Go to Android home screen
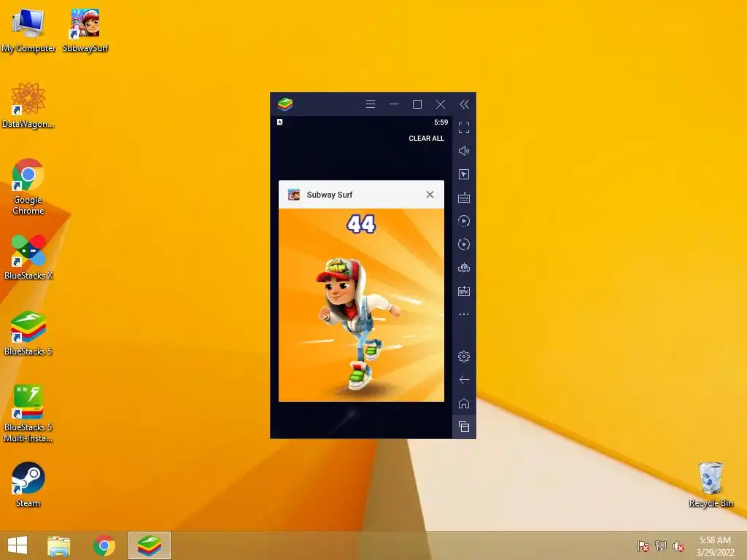This screenshot has height=560, width=747. pos(464,403)
